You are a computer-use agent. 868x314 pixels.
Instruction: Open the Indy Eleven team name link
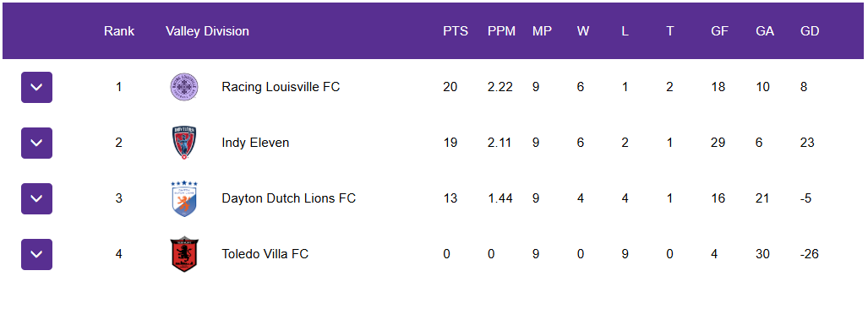255,143
